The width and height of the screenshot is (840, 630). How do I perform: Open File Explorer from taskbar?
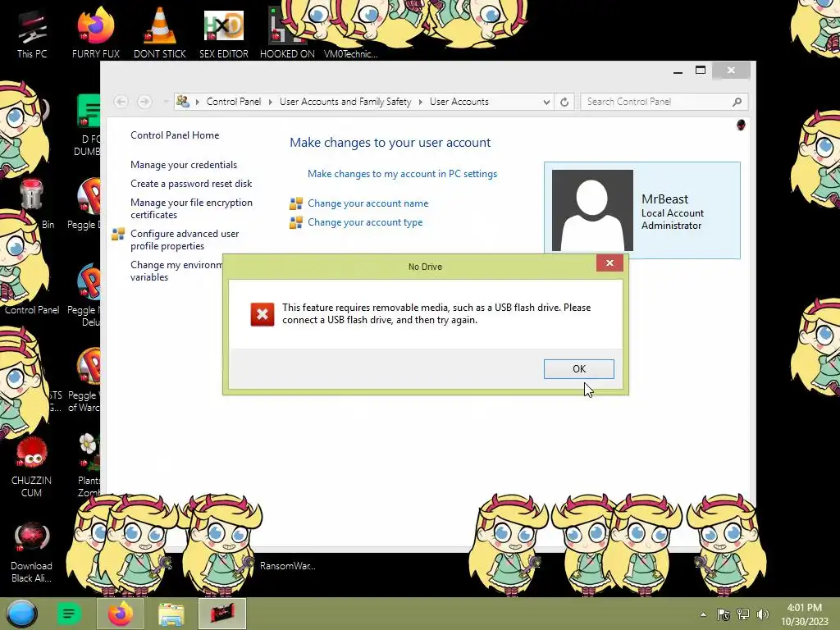tap(171, 614)
